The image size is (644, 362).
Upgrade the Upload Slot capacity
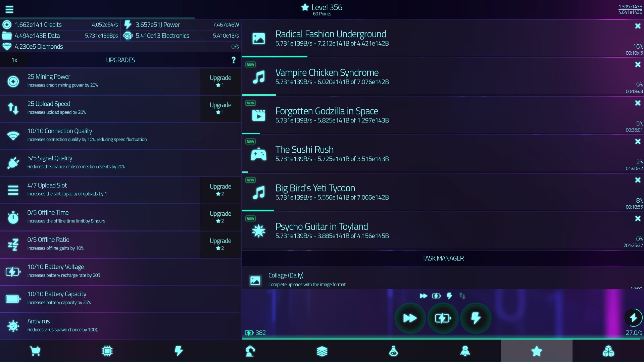pyautogui.click(x=220, y=190)
